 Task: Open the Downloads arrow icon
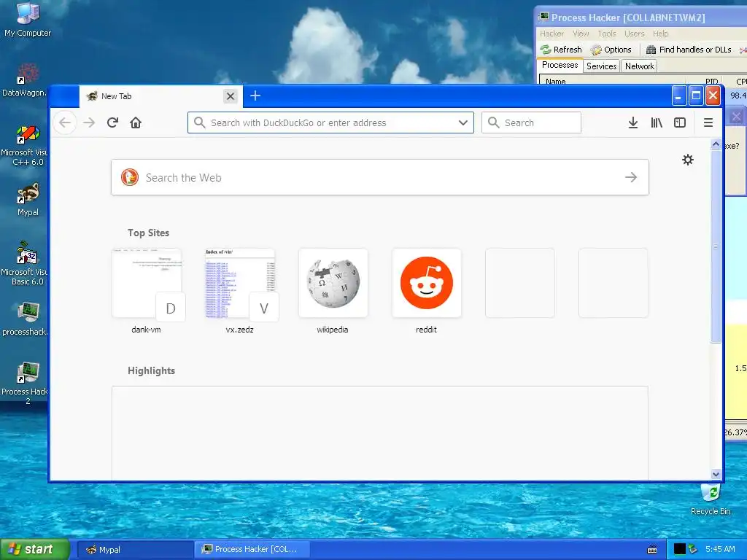coord(632,122)
